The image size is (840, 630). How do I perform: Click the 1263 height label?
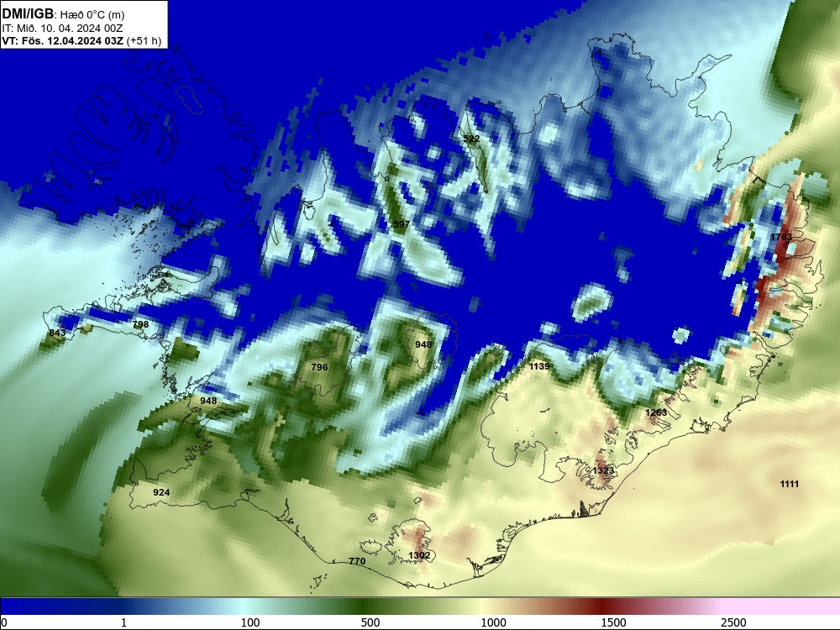[656, 412]
